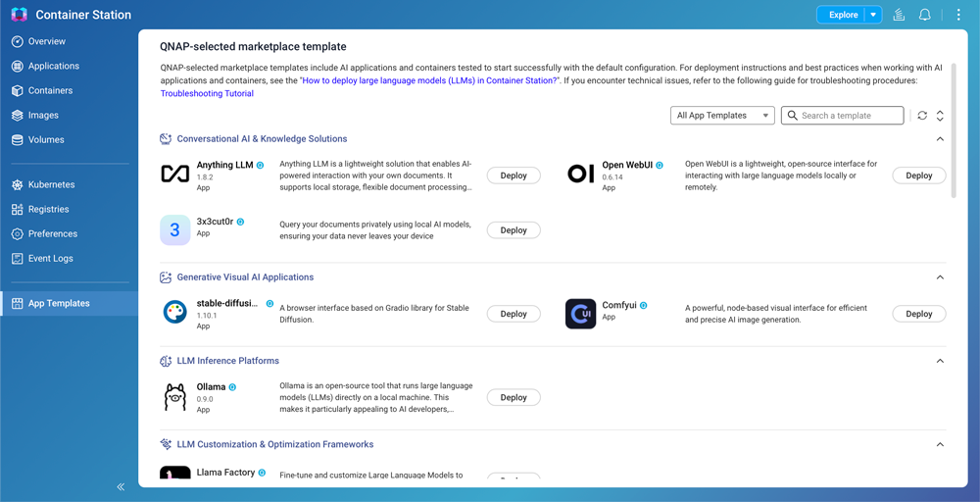Viewport: 980px width, 502px height.
Task: Deploy the Open WebUI template
Action: (x=918, y=176)
